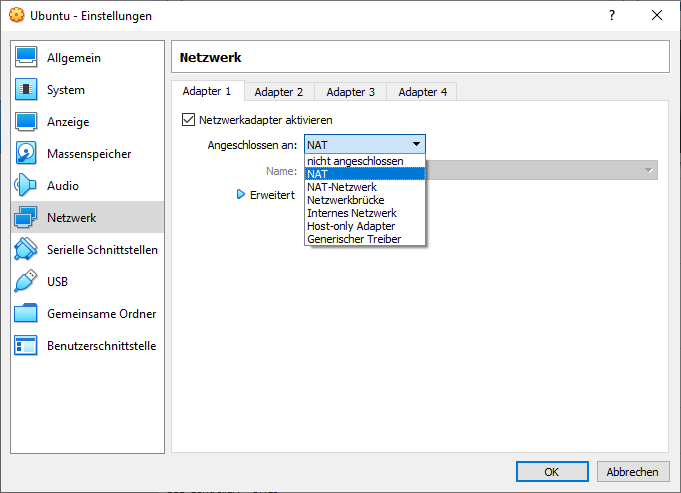The width and height of the screenshot is (681, 493).
Task: Toggle Netzwerkadapter aktivieren checkbox
Action: click(188, 120)
